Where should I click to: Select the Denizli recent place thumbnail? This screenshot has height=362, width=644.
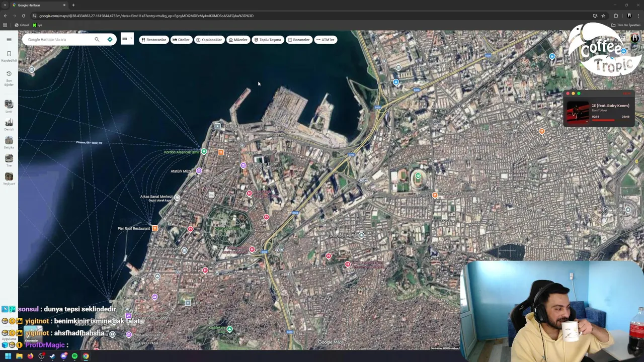pyautogui.click(x=9, y=122)
